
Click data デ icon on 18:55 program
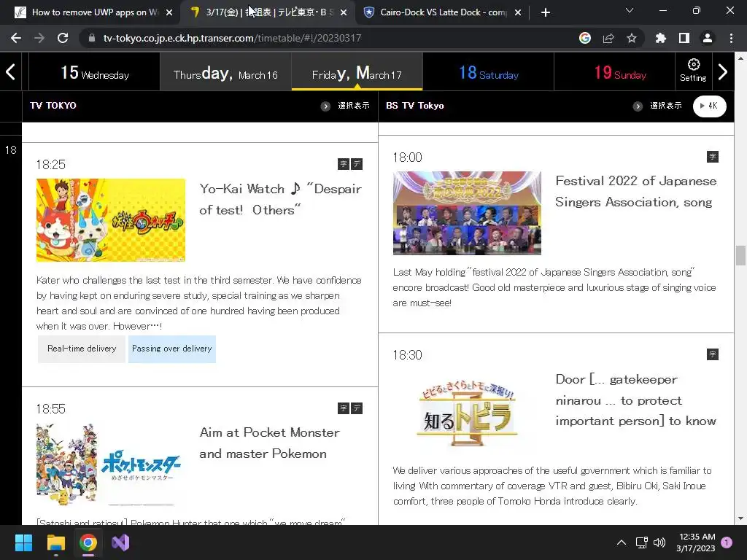[357, 408]
